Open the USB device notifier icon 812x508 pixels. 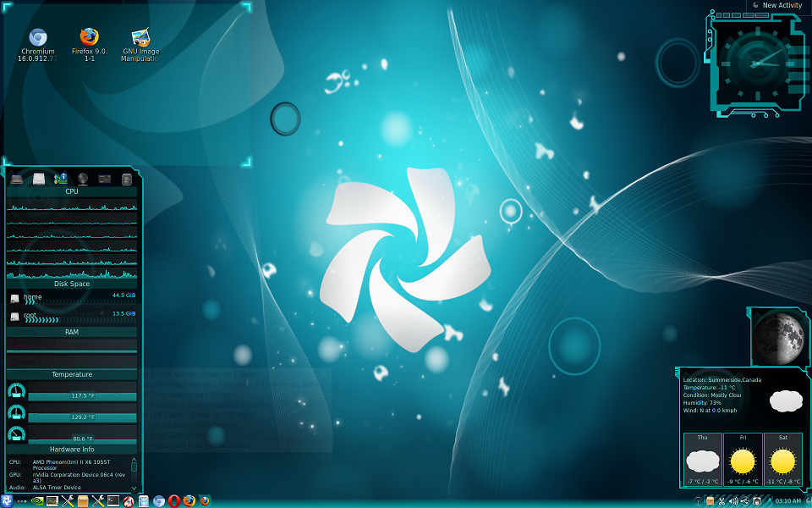745,501
